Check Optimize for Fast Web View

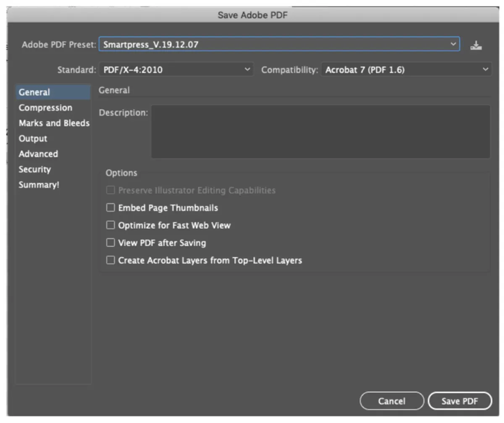point(110,225)
